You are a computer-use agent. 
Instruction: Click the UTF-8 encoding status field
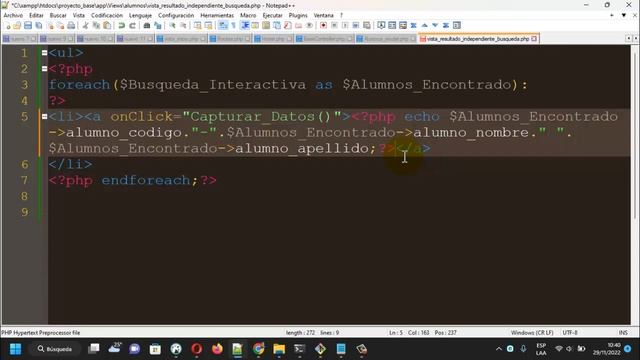click(570, 333)
